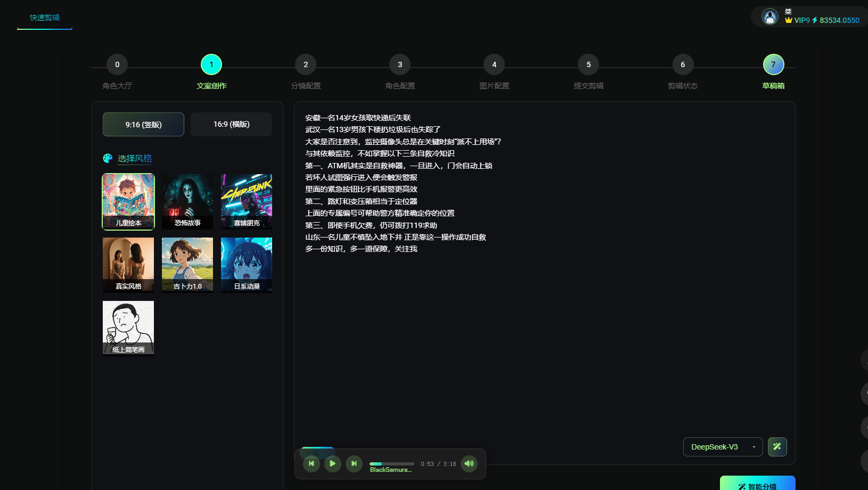Seek on the music progress bar

pos(392,464)
